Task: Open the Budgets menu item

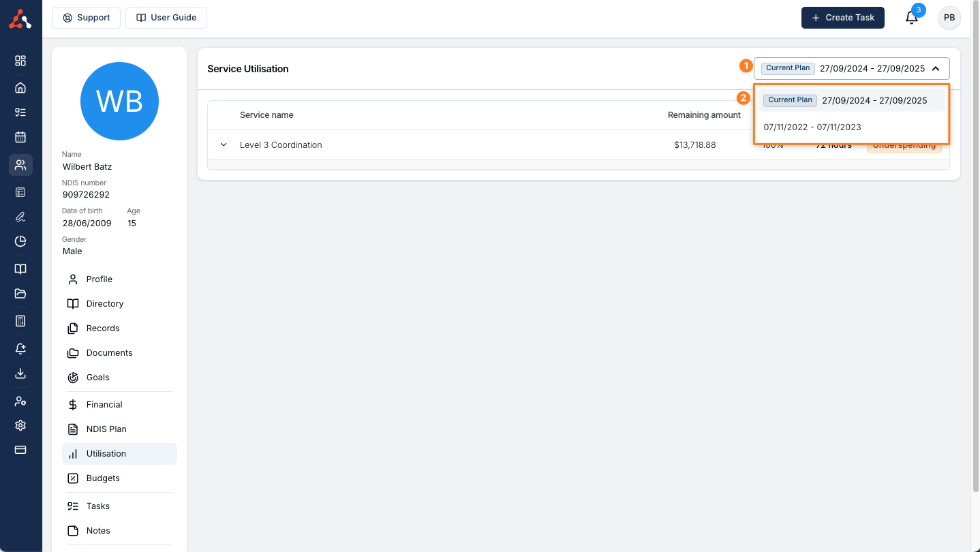Action: coord(103,478)
